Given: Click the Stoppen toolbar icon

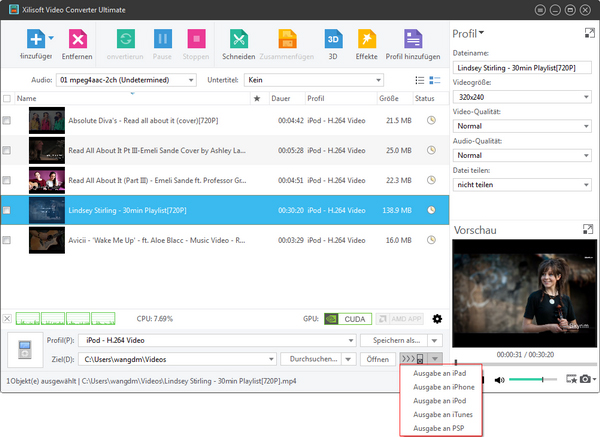Looking at the screenshot, I should tap(196, 39).
